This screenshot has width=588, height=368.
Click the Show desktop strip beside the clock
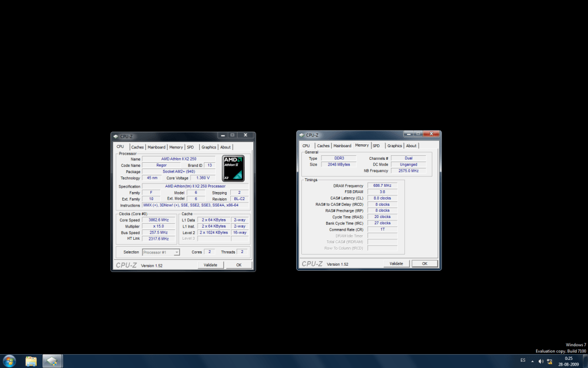585,361
